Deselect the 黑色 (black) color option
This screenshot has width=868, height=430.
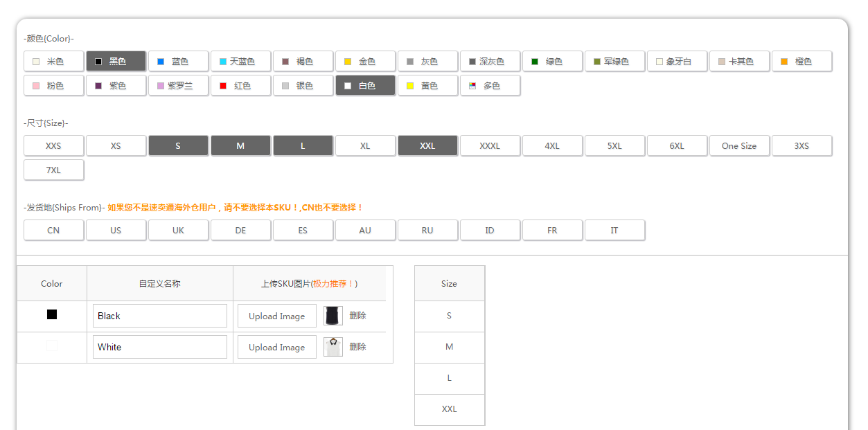(x=116, y=62)
